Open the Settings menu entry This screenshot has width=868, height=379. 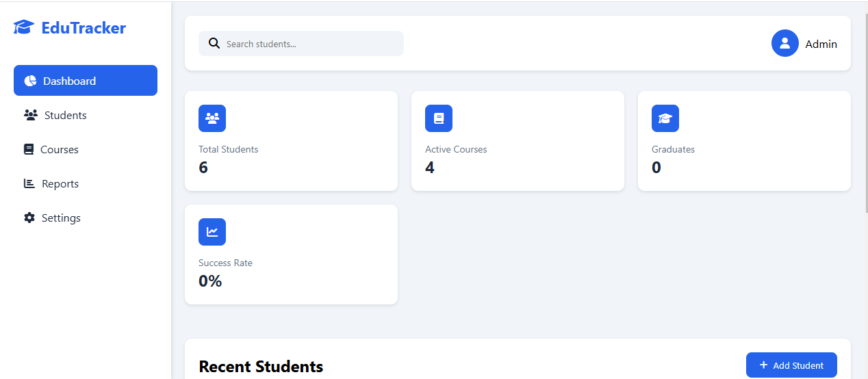61,218
